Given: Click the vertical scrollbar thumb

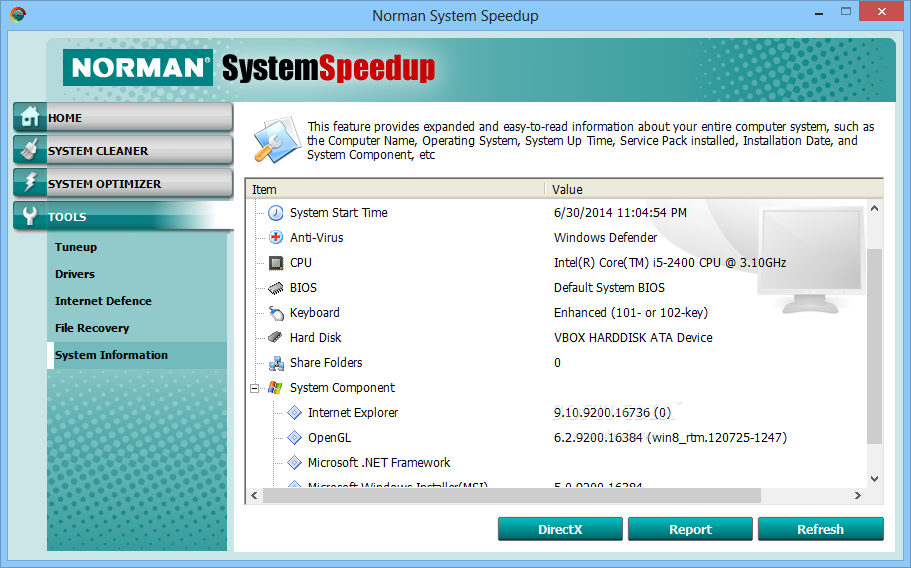Looking at the screenshot, I should (874, 346).
